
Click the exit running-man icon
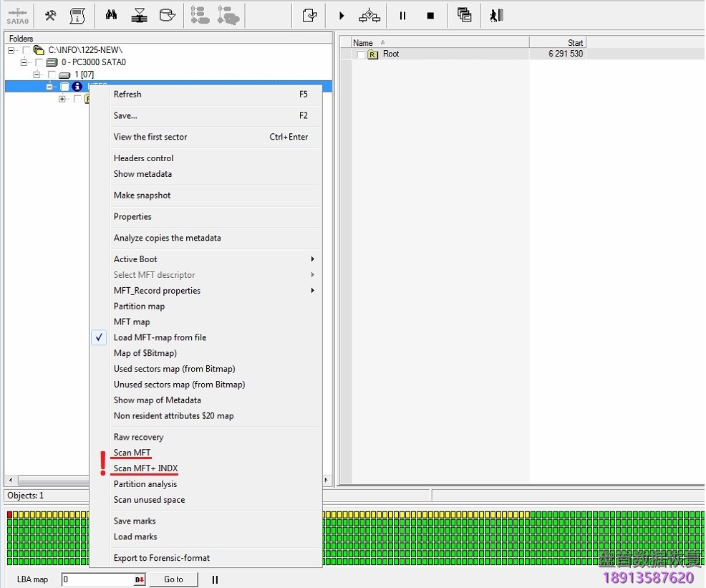click(496, 16)
